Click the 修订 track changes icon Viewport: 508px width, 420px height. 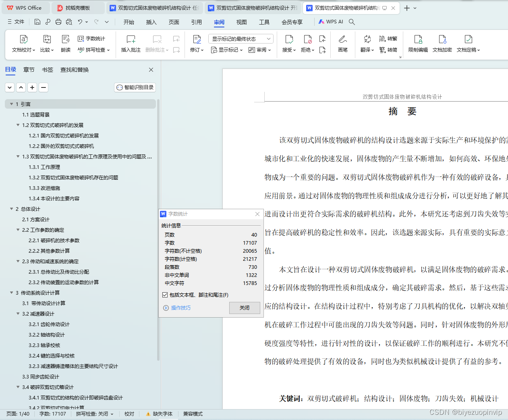[x=197, y=39]
